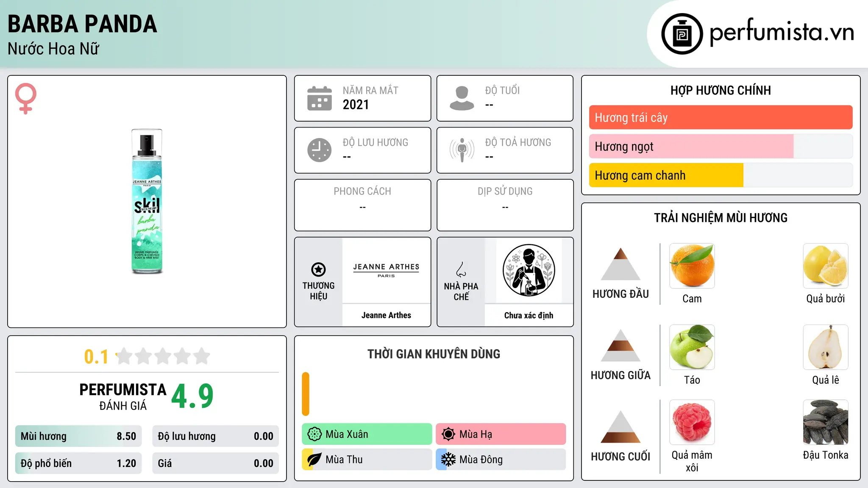Click the release year 2021

click(356, 105)
